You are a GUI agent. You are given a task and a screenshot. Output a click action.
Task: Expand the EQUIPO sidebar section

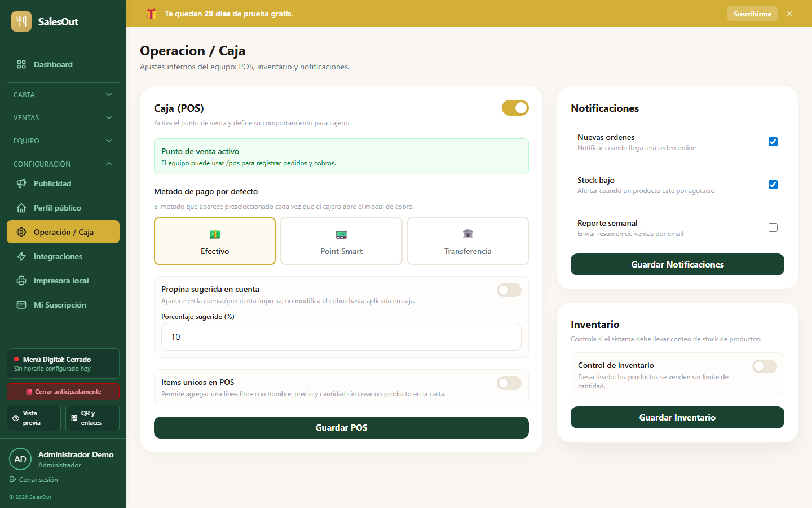(63, 141)
